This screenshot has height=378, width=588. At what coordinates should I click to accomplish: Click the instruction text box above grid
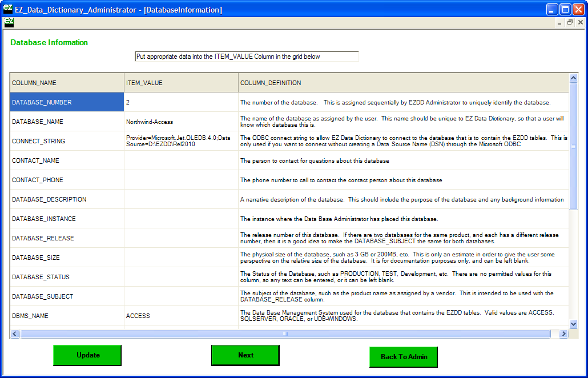[247, 57]
